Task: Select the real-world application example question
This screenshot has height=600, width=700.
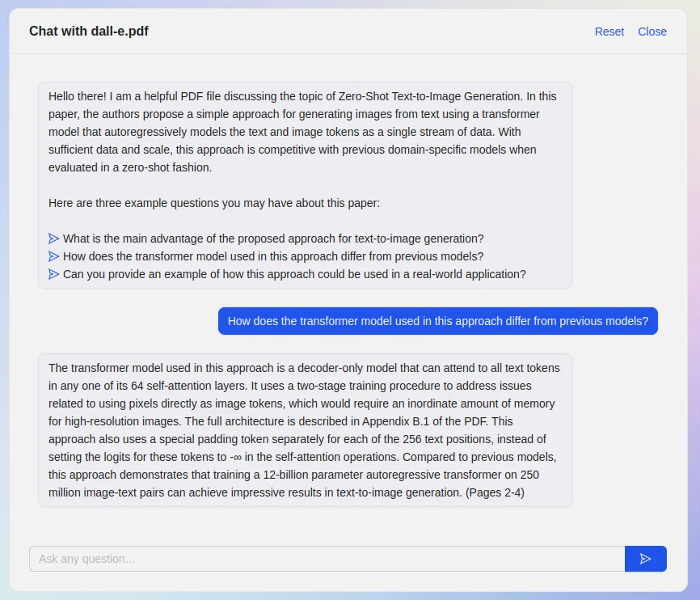Action: coord(294,274)
